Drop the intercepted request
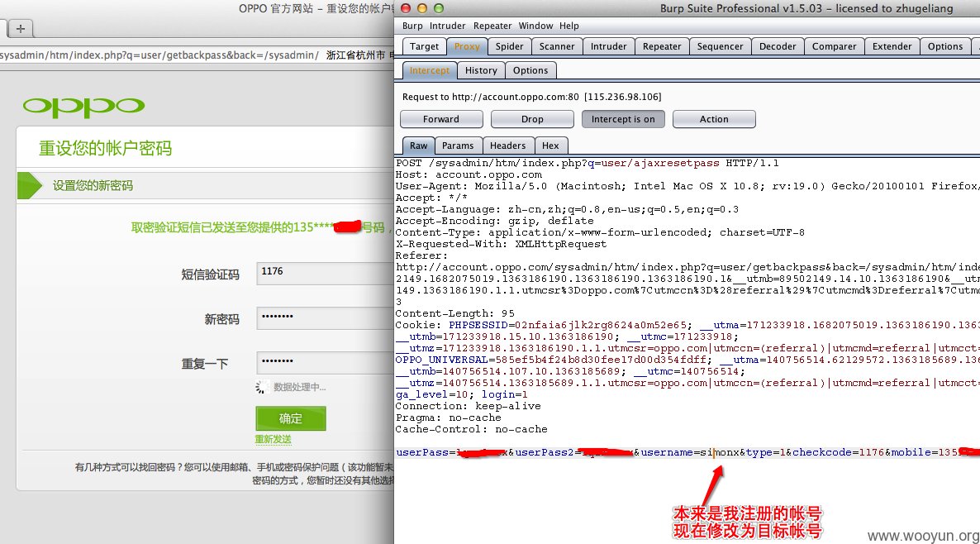Screen dimensions: 980x544 point(532,119)
